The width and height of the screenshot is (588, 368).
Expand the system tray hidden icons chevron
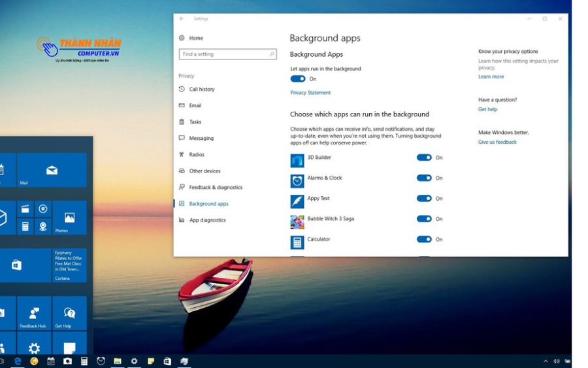546,361
